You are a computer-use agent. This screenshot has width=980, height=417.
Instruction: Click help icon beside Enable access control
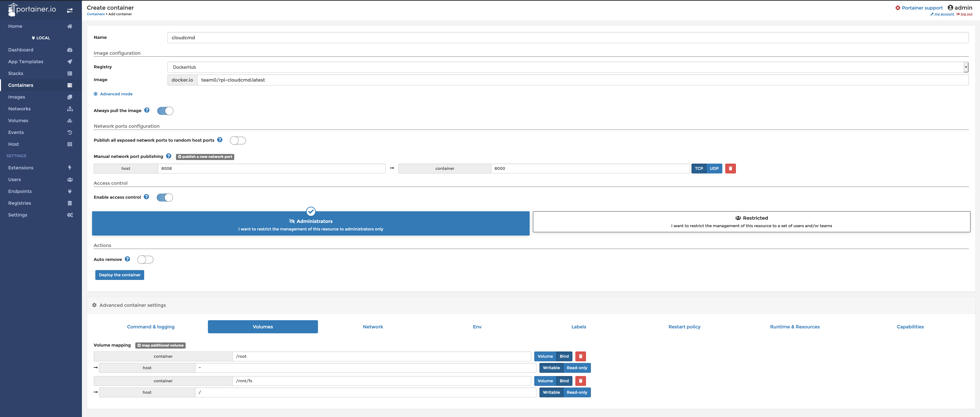point(146,197)
